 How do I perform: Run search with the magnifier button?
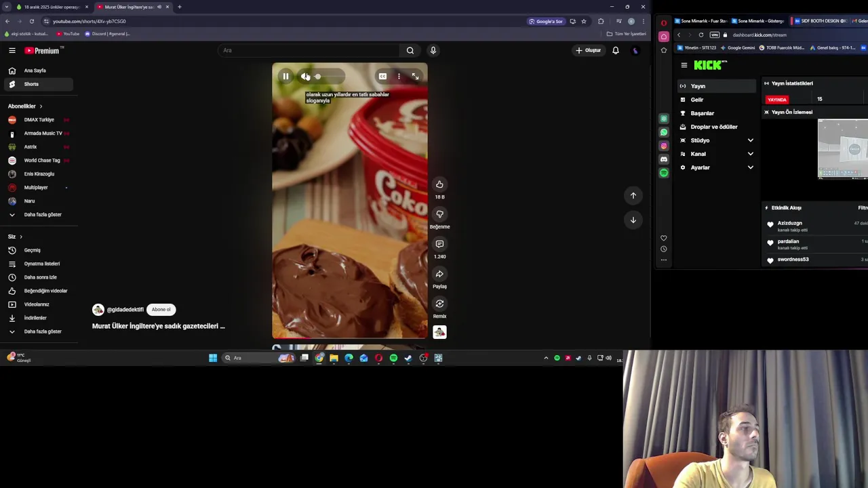pos(410,50)
